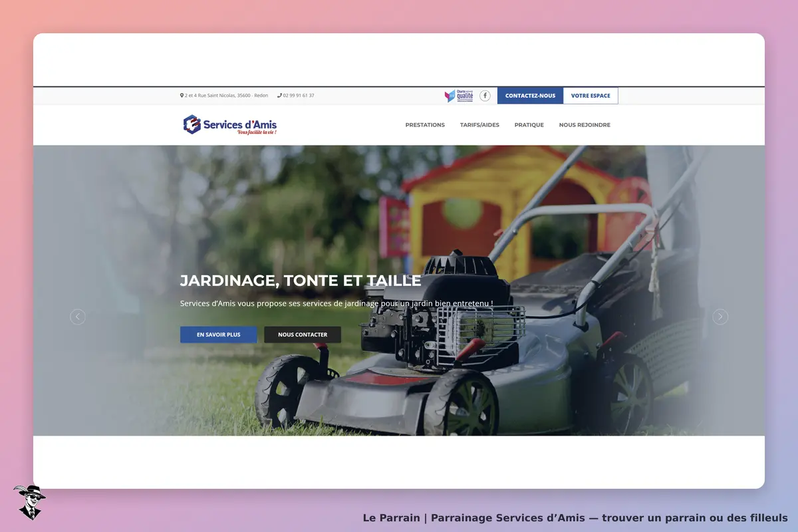This screenshot has height=532, width=798.
Task: Open the CONTACTEZ-NOUS button
Action: [x=530, y=96]
